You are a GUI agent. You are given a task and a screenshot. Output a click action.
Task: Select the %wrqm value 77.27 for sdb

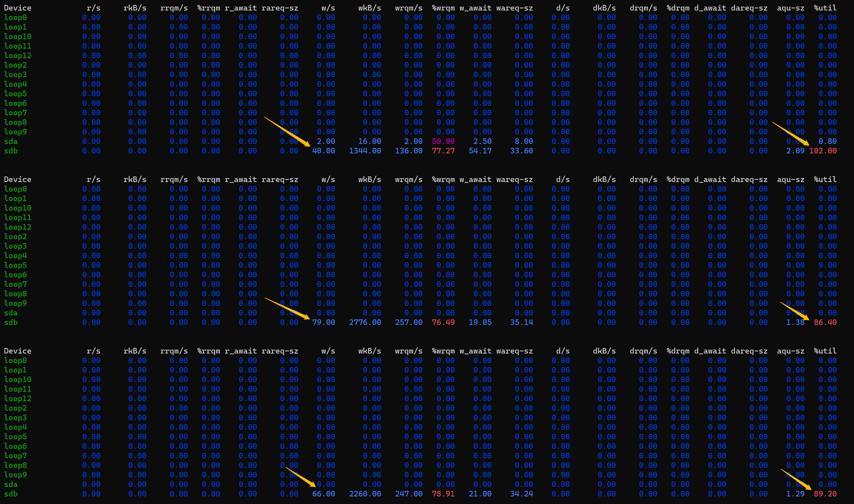(x=443, y=151)
